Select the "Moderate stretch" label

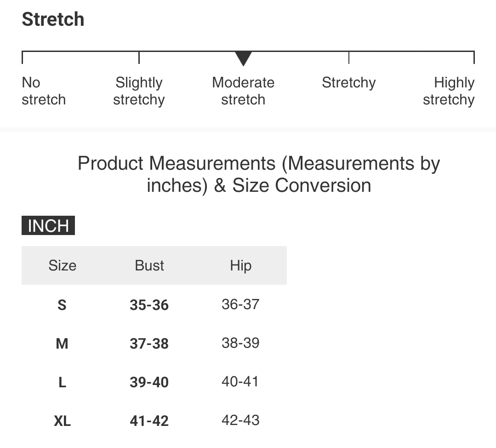(x=243, y=91)
